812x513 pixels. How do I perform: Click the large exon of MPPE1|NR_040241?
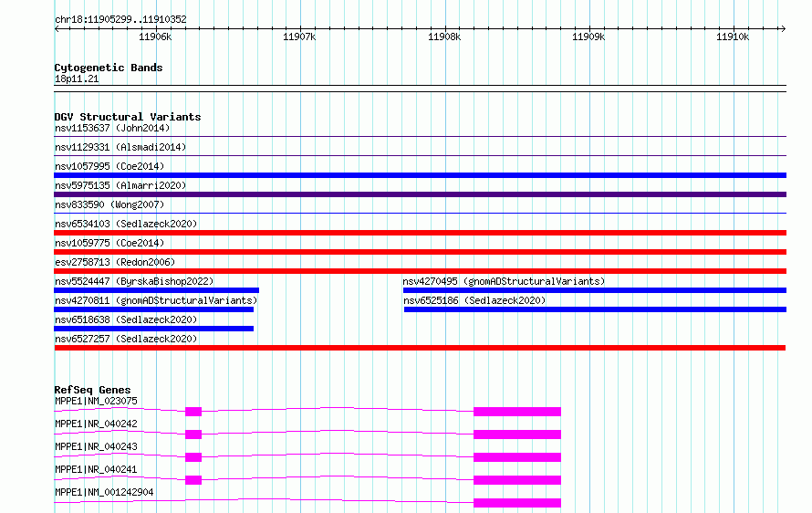pyautogui.click(x=517, y=480)
